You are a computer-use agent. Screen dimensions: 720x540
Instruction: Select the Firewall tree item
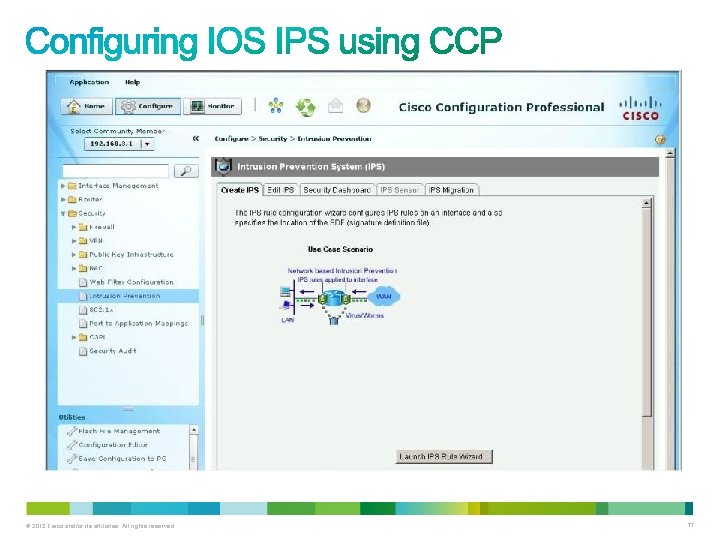[x=101, y=227]
